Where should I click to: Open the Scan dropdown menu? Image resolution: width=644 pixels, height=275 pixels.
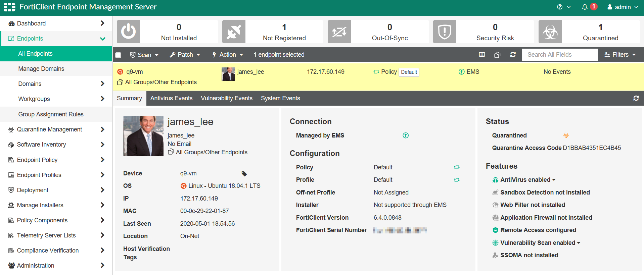[144, 55]
